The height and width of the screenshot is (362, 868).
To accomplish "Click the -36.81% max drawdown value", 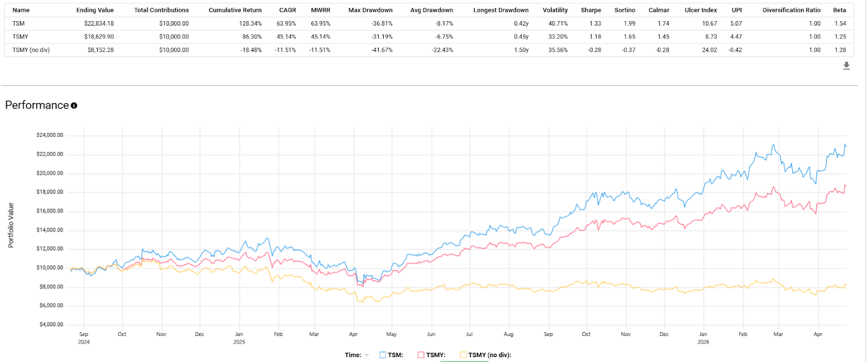I will point(382,24).
